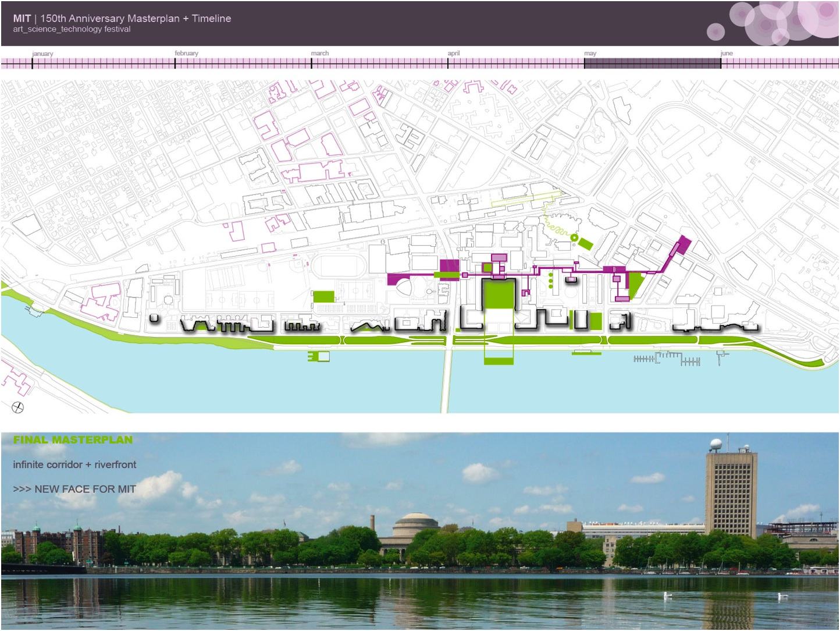The width and height of the screenshot is (840, 631).
Task: Select the dark highlighted may segment of timeline
Action: [653, 63]
